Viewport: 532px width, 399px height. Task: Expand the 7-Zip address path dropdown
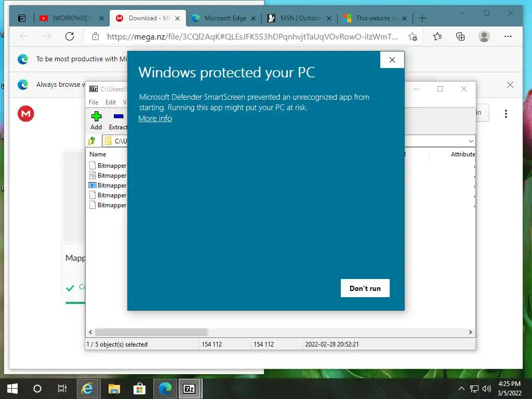coord(471,141)
